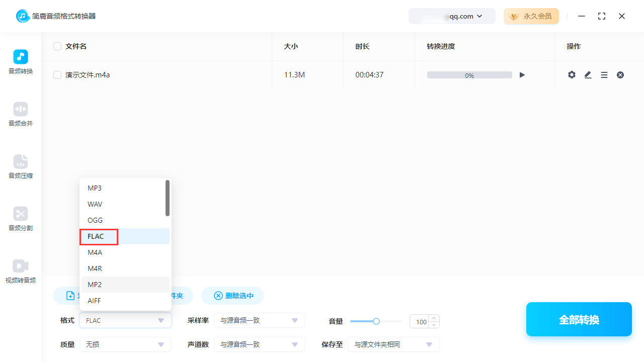Open settings for 演示文件.m4a
The image size is (644, 362).
pyautogui.click(x=572, y=74)
